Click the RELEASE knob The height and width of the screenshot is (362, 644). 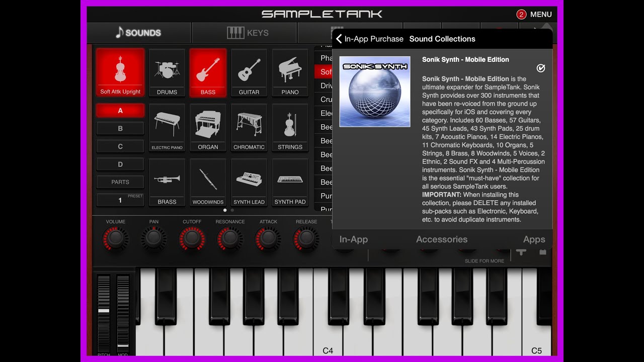click(306, 238)
